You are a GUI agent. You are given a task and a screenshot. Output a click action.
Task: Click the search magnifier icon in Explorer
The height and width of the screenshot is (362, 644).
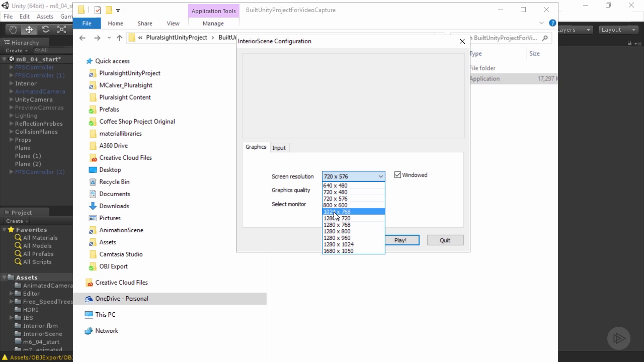point(545,38)
